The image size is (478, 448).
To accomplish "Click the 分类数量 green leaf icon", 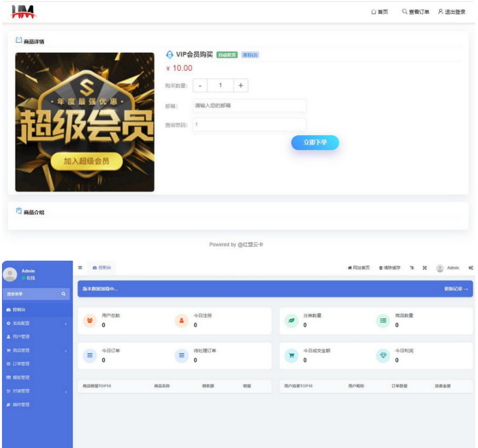I will coord(291,320).
